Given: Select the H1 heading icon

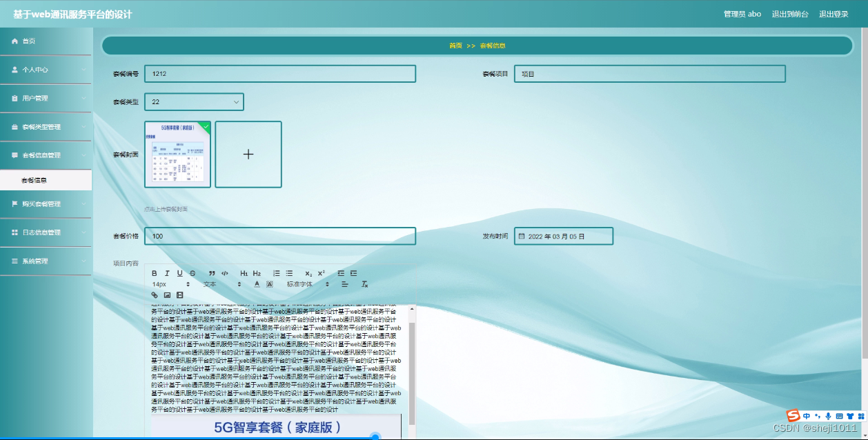Looking at the screenshot, I should (x=244, y=273).
